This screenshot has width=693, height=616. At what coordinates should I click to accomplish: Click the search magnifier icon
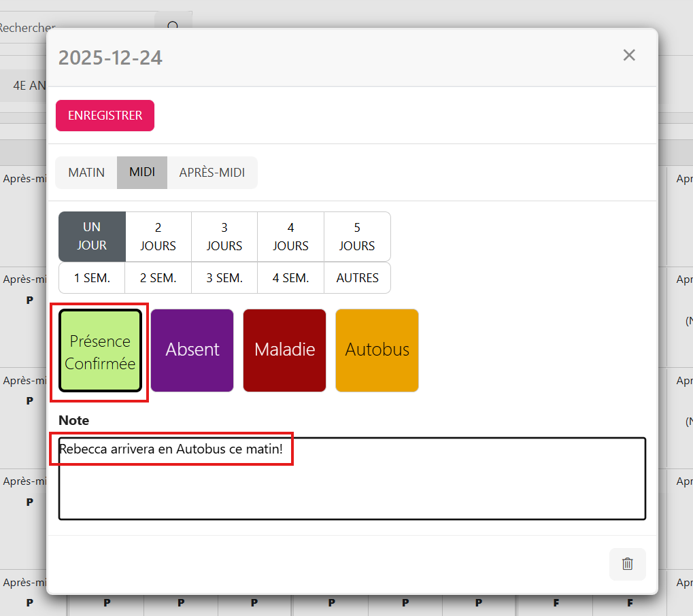point(173,26)
